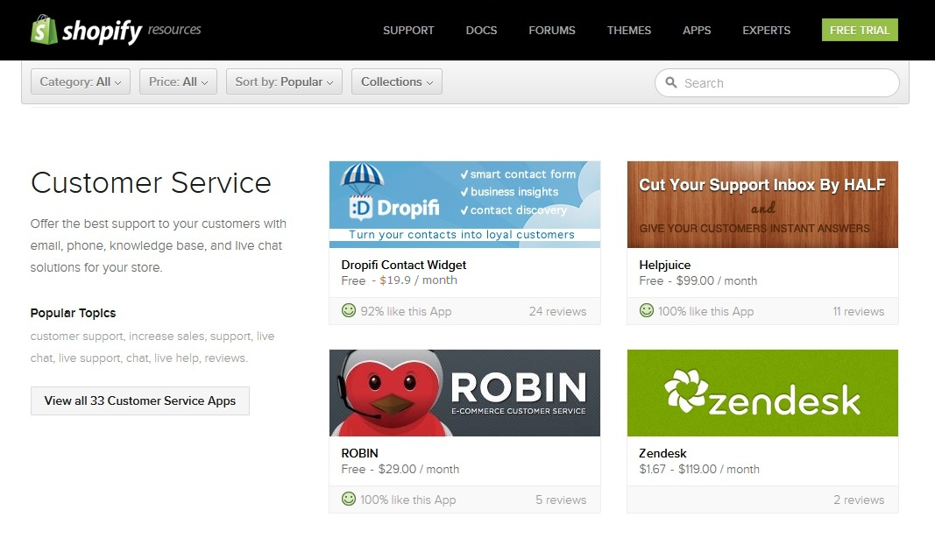Click the Shopify shopping bag logo
Viewport: 935px width, 560px height.
[43, 30]
